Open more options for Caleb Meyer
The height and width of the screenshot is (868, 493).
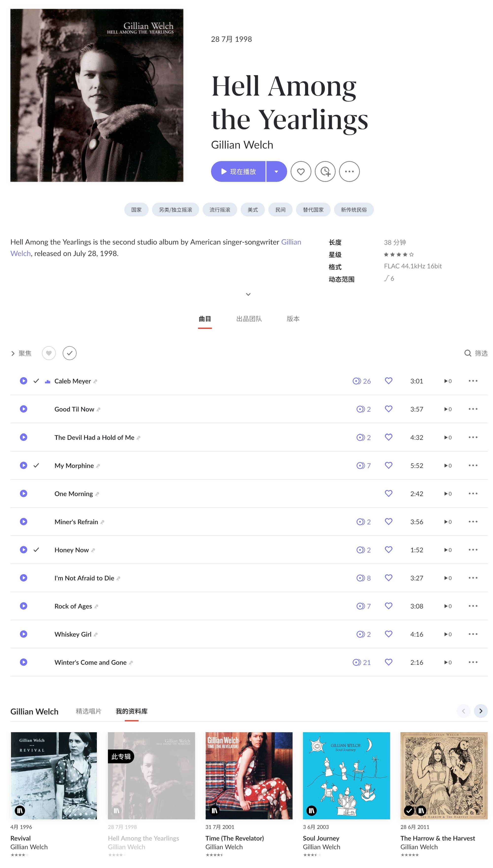click(x=473, y=381)
